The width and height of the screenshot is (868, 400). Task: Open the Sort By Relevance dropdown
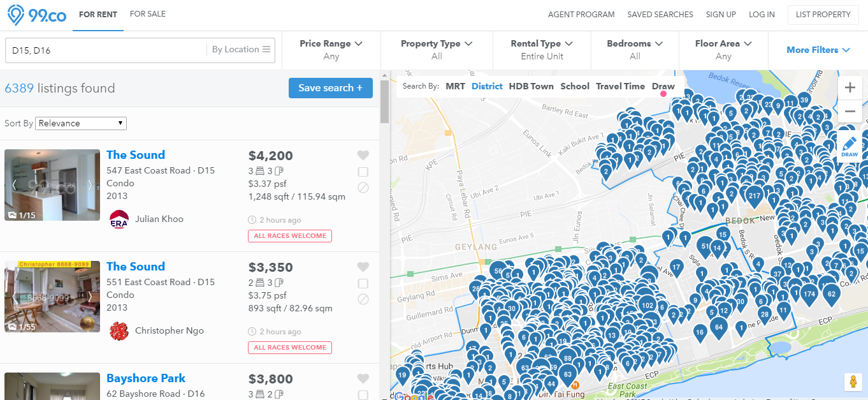coord(81,123)
